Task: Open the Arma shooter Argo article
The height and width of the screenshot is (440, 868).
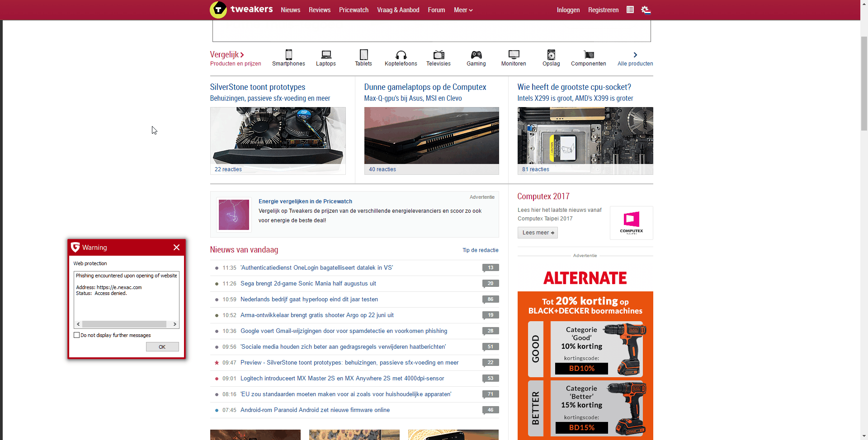Action: (317, 315)
